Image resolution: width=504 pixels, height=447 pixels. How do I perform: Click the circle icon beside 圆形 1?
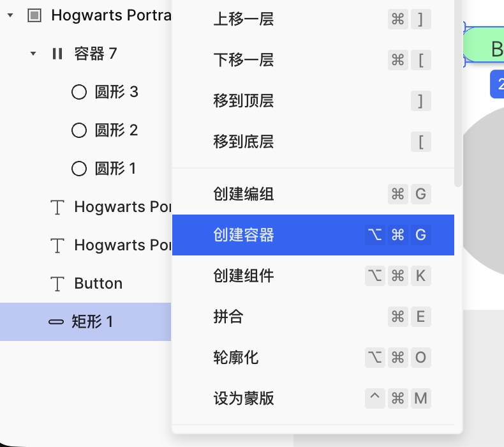(79, 169)
